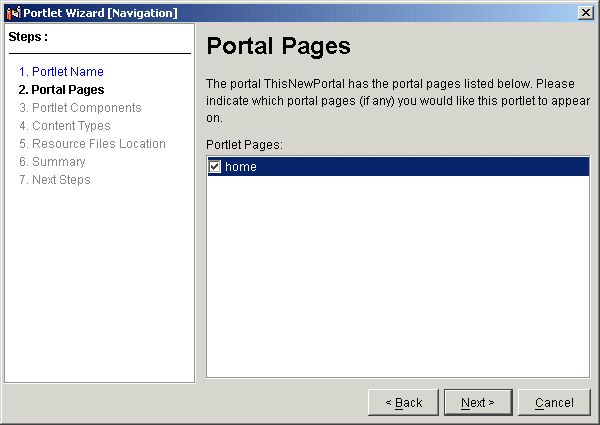Click step 6. Summary

click(x=52, y=161)
